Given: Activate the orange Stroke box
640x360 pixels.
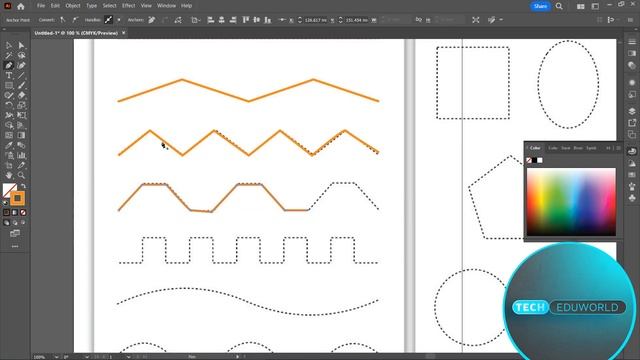Looking at the screenshot, I should (17, 198).
